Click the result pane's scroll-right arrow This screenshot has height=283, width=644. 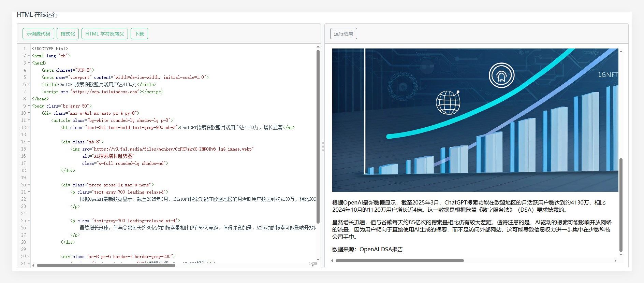tap(615, 260)
